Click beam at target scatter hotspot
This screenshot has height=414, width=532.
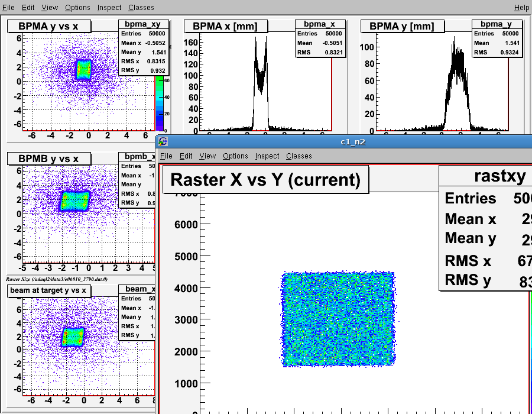(x=73, y=337)
